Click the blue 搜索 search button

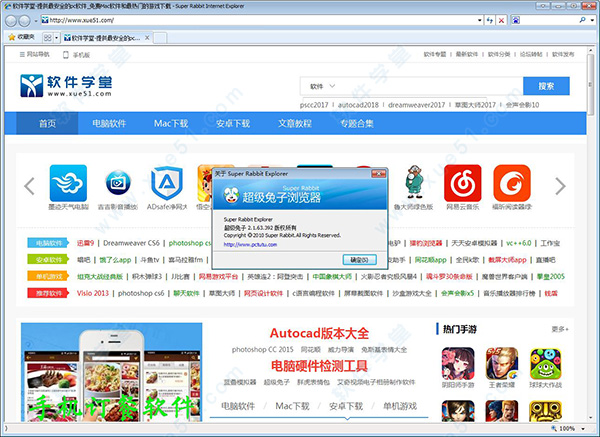point(546,86)
